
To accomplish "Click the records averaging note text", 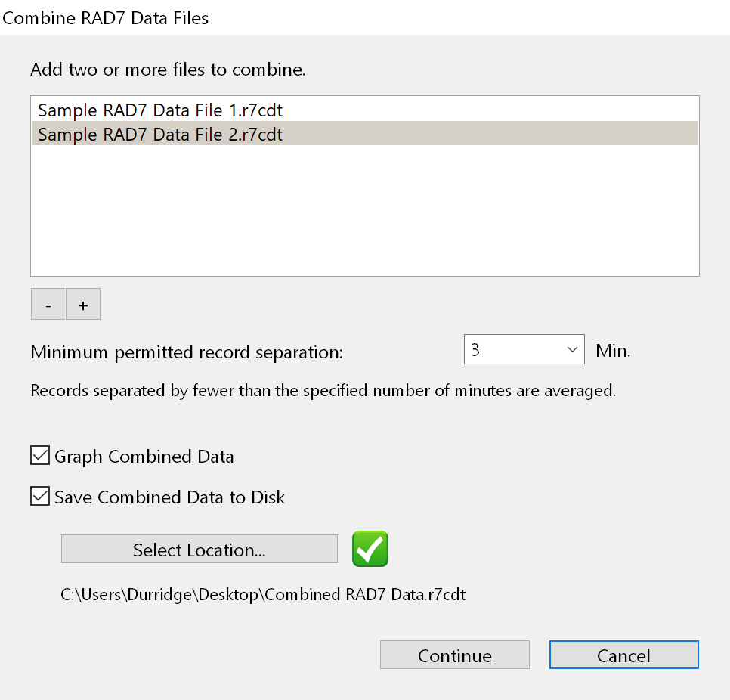I will 323,391.
